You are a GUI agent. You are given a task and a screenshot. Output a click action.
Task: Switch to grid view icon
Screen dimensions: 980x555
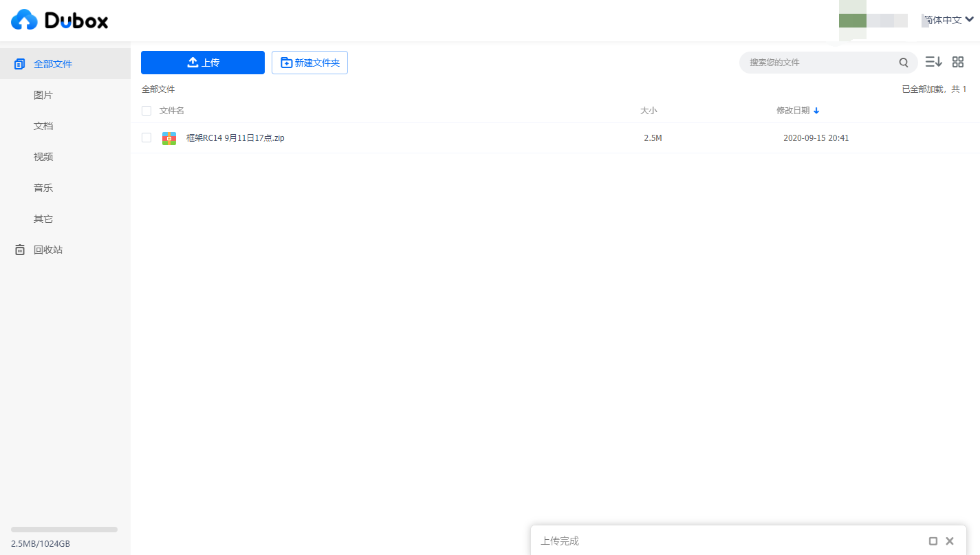pos(958,62)
